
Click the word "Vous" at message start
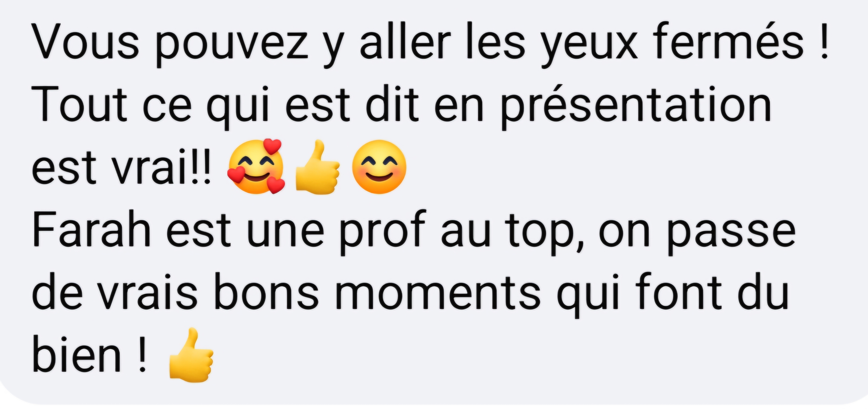85,42
